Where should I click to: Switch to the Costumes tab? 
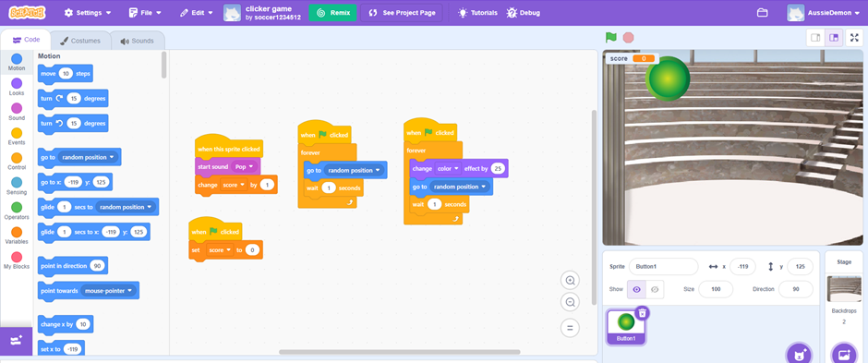pyautogui.click(x=80, y=41)
